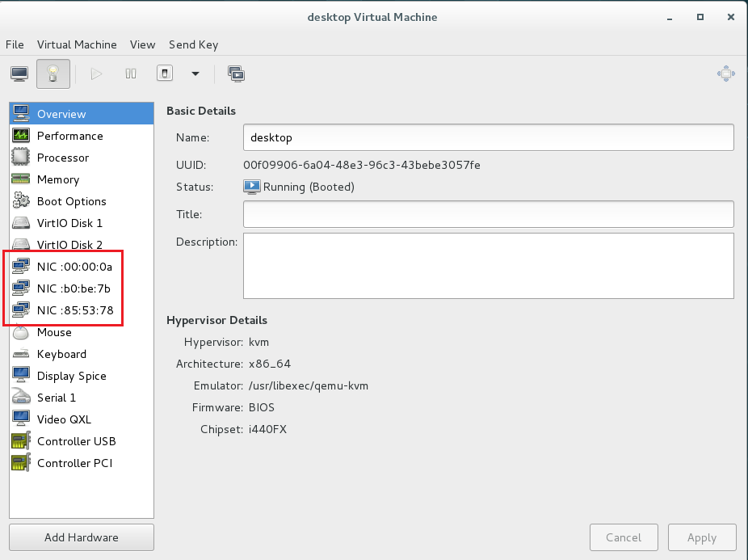Select NIC :00:00:0a label text

tap(75, 267)
